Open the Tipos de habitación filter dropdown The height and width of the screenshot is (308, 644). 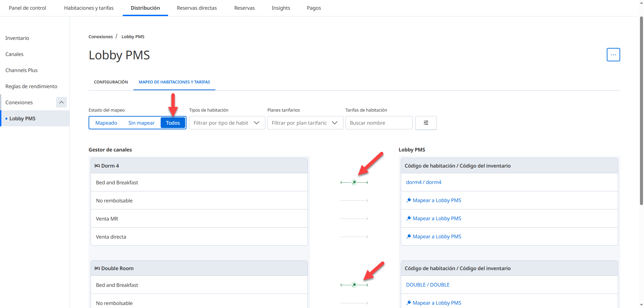click(227, 123)
